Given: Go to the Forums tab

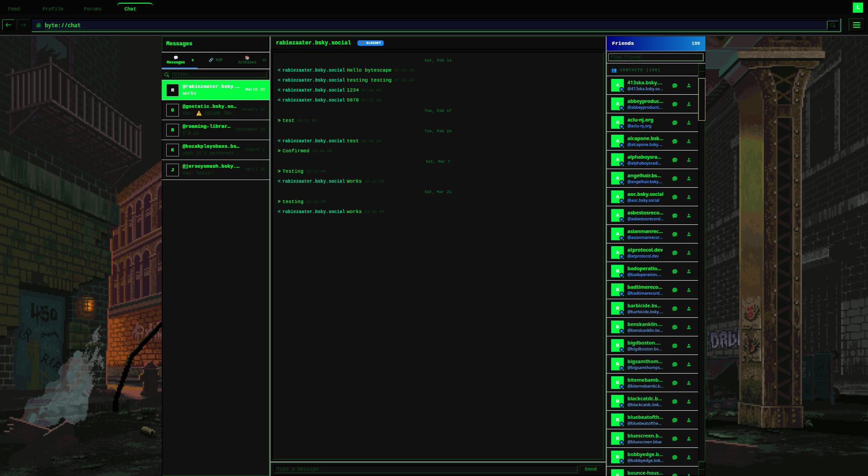Looking at the screenshot, I should (92, 9).
